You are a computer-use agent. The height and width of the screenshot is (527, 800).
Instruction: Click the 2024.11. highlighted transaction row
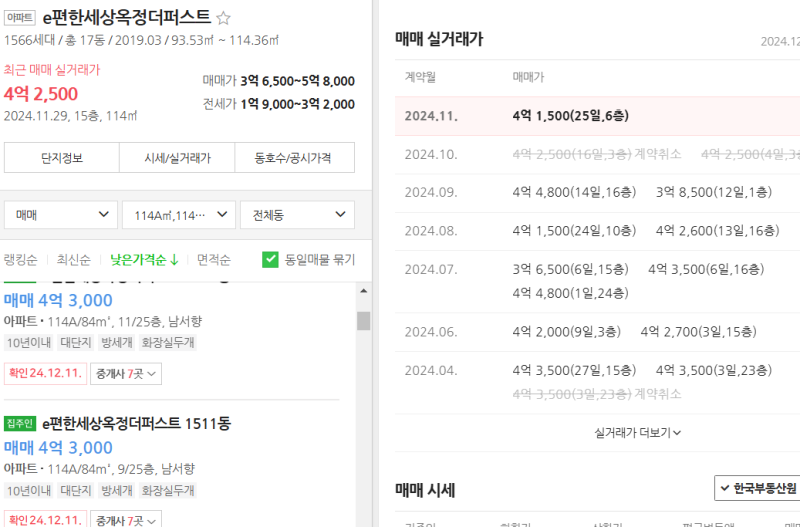point(597,116)
